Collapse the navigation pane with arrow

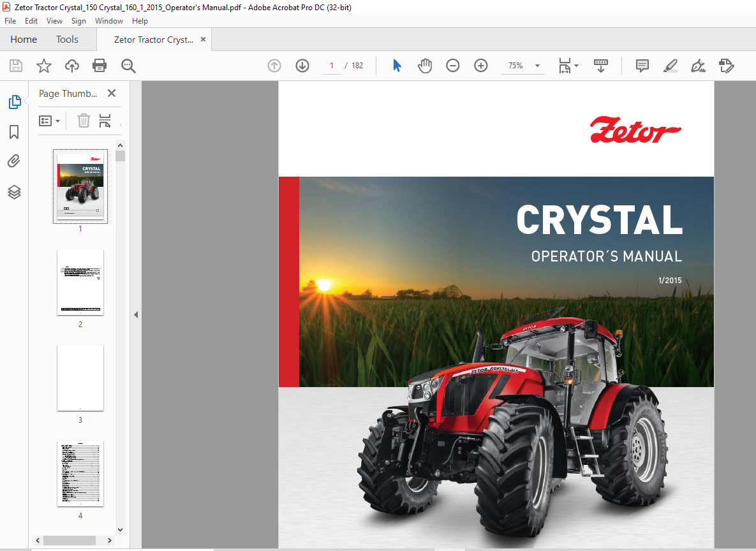[136, 315]
